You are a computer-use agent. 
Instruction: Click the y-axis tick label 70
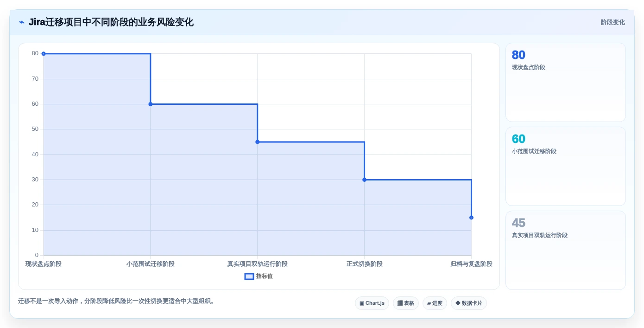[35, 79]
